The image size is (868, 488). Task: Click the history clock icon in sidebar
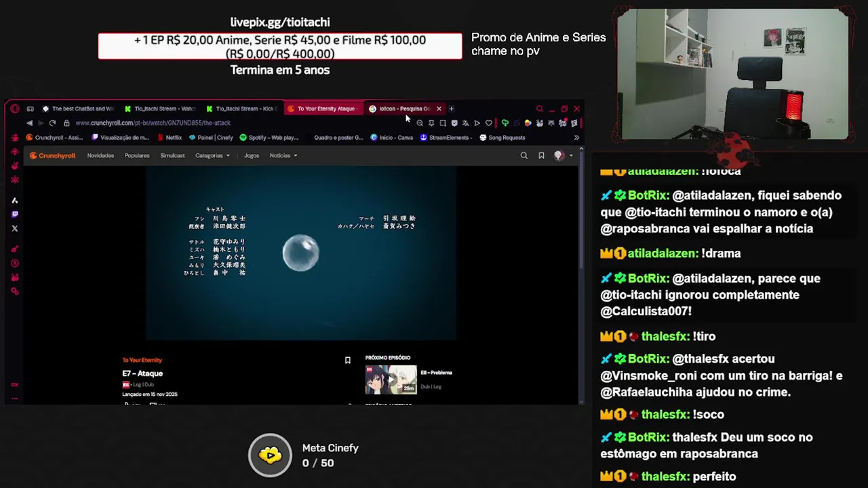(15, 263)
